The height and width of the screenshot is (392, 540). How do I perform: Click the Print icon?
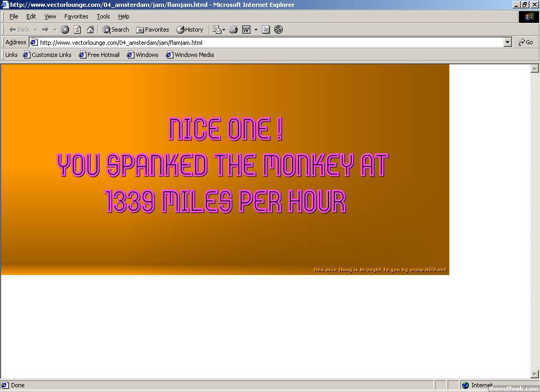[x=234, y=30]
